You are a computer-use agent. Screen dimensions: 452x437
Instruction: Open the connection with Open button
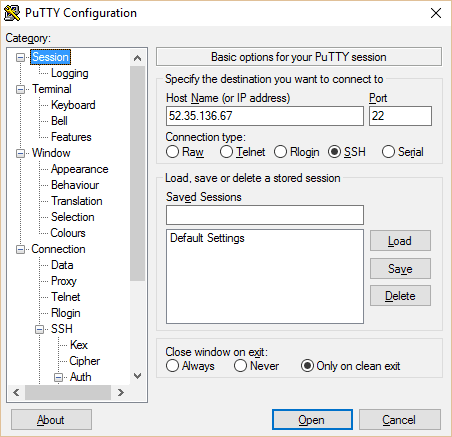[312, 420]
